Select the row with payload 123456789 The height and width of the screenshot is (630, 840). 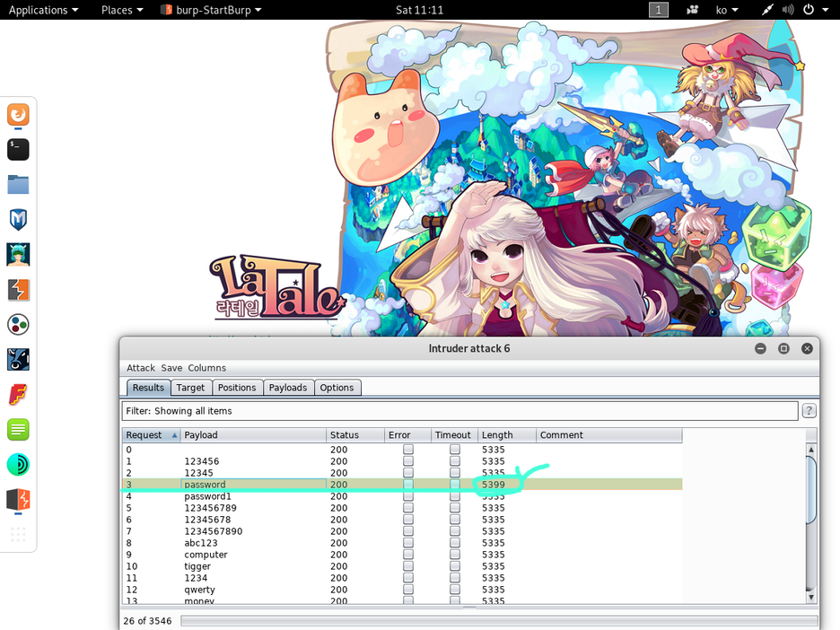click(402, 508)
